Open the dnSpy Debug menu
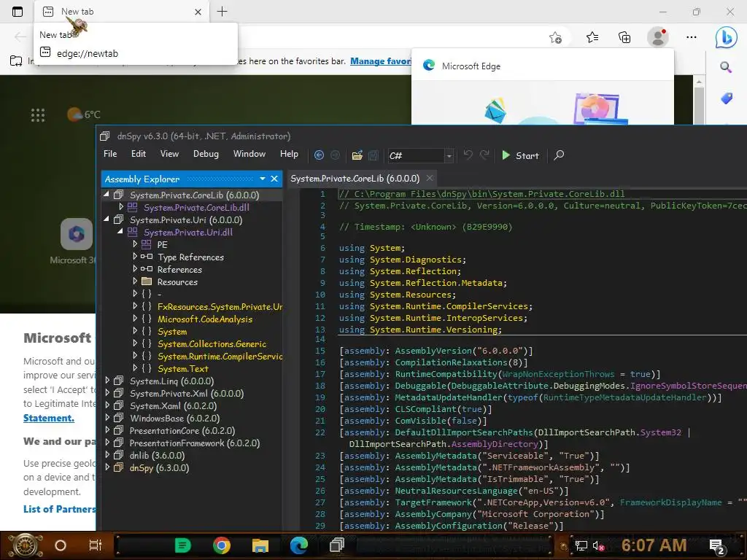The image size is (747, 560). tap(206, 154)
